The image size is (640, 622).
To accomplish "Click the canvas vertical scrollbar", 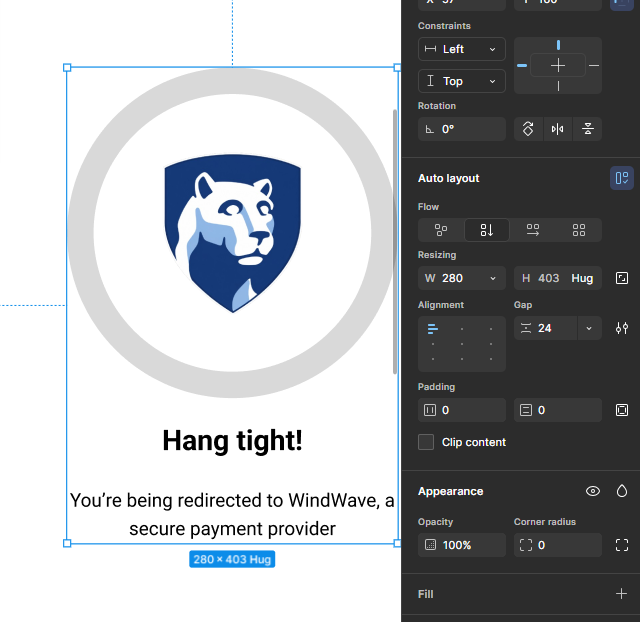I will 395,242.
